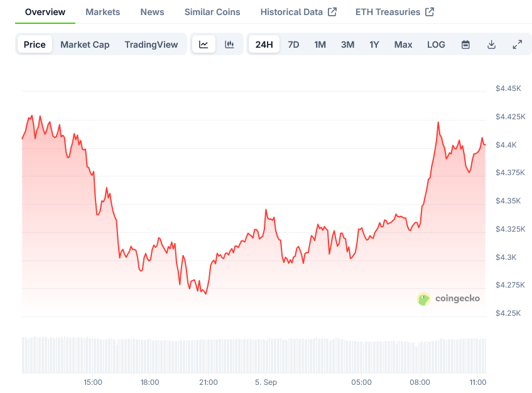This screenshot has width=532, height=393.
Task: Open the calendar date picker icon
Action: [x=465, y=45]
